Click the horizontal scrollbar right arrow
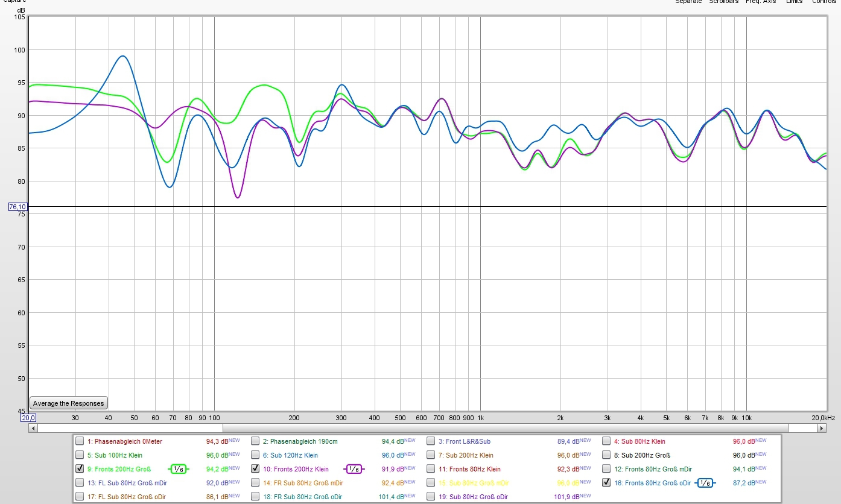Image resolution: width=841 pixels, height=504 pixels. 822,428
